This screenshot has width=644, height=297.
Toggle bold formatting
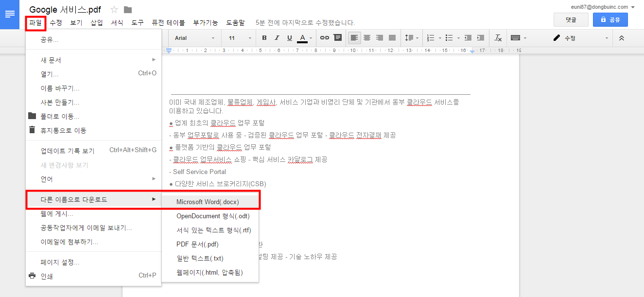(264, 38)
